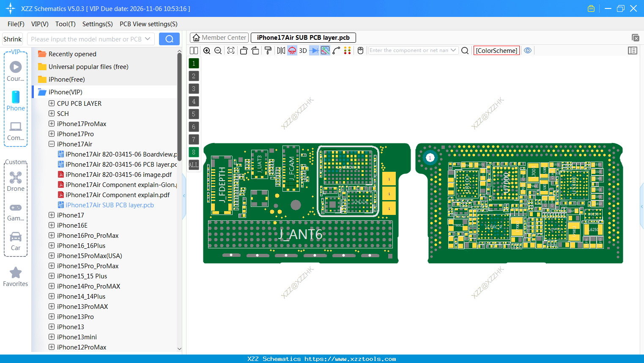Switch to 3D view mode
Screen dimensions: 644x363
point(303,51)
